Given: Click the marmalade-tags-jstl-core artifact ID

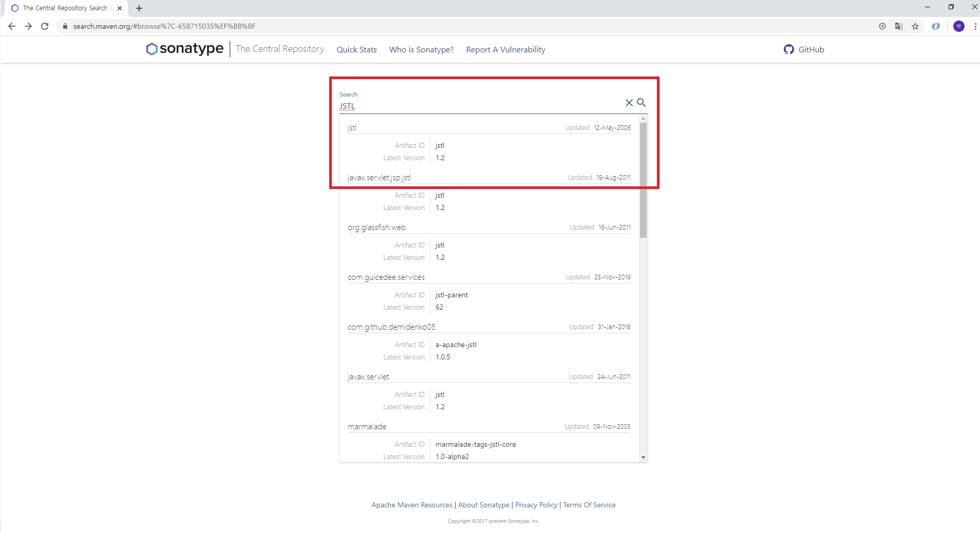Looking at the screenshot, I should click(x=476, y=445).
